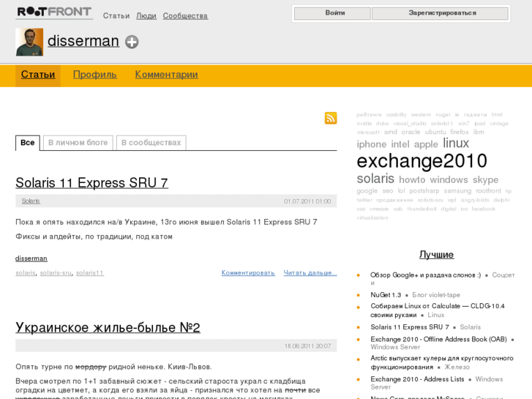
Task: Click the exchange2010 tag in cloud
Action: pyautogui.click(x=422, y=161)
